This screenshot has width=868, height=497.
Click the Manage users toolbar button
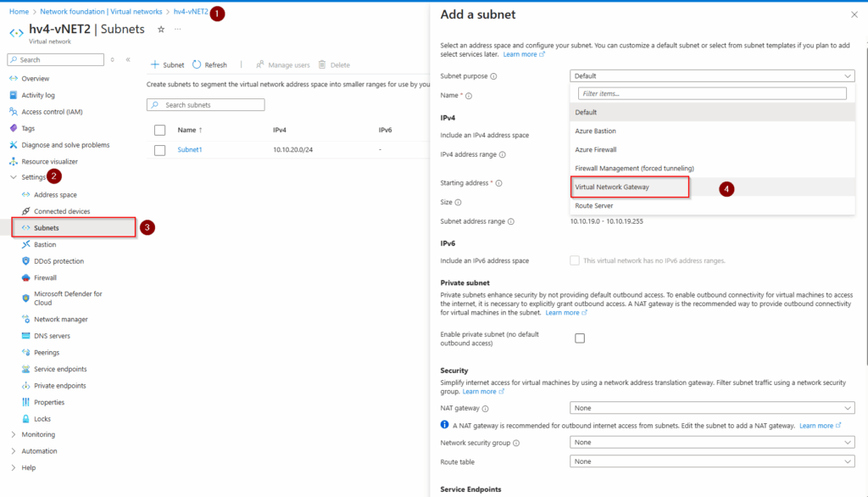coord(283,64)
